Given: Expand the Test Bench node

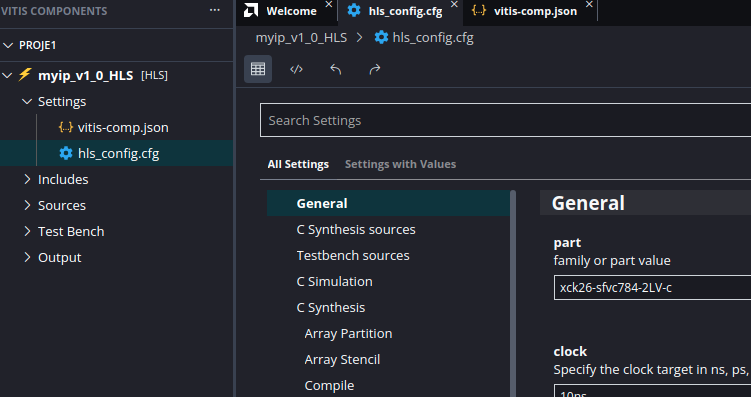Looking at the screenshot, I should (x=27, y=231).
